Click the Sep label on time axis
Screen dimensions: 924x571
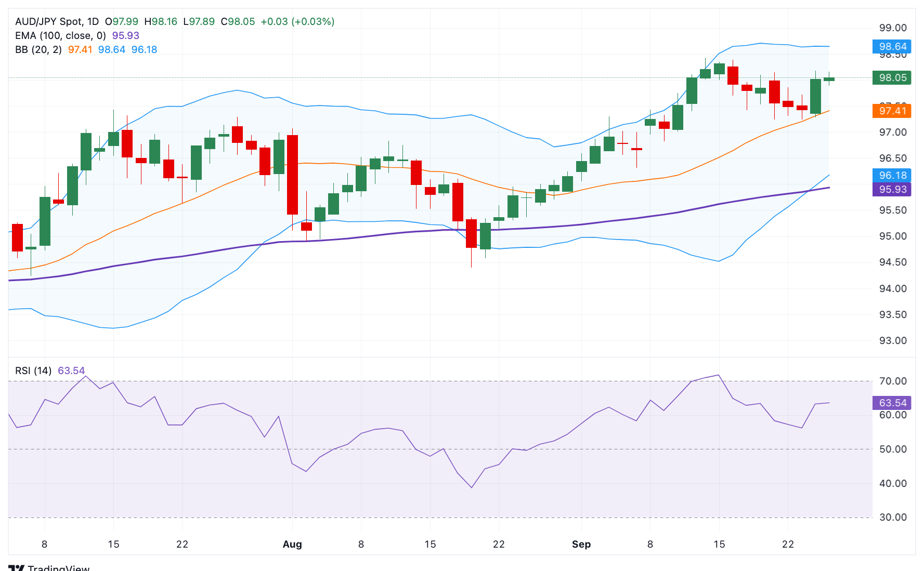[581, 544]
